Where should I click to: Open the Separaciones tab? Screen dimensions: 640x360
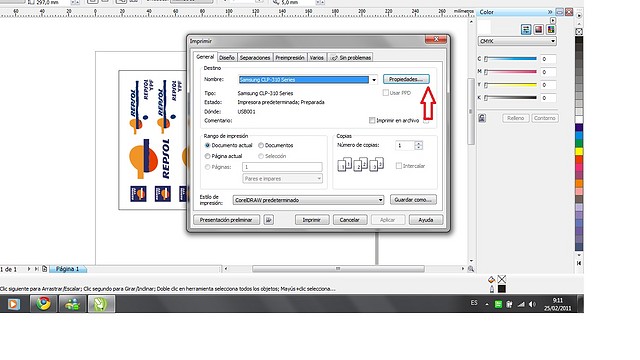255,58
